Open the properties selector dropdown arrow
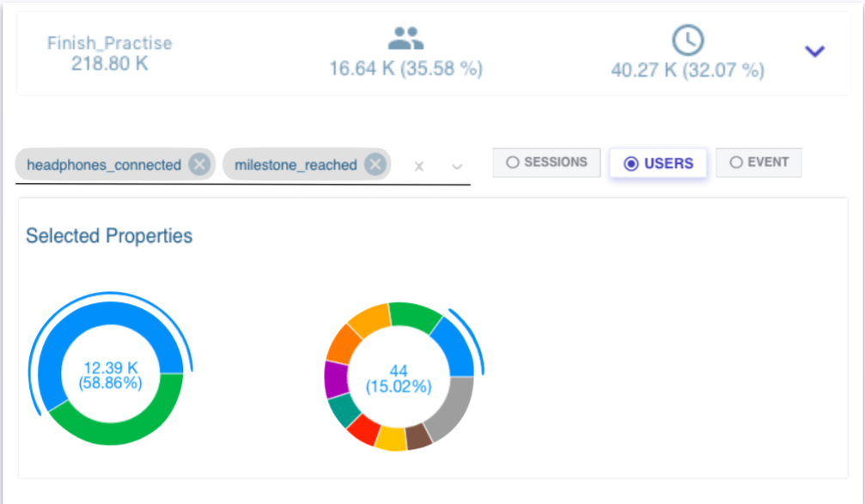 [x=457, y=167]
